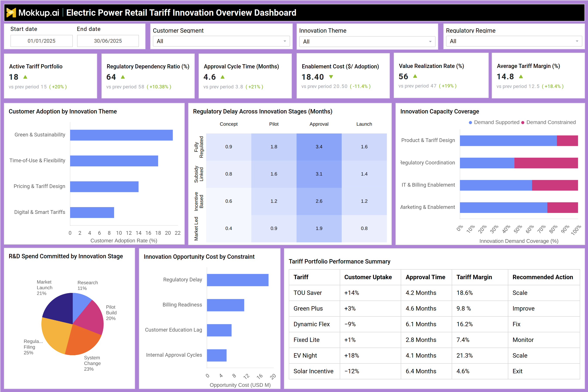The width and height of the screenshot is (588, 392).
Task: Click the up arrow beside Regulatory Dependency Ratio 64
Action: pyautogui.click(x=123, y=77)
